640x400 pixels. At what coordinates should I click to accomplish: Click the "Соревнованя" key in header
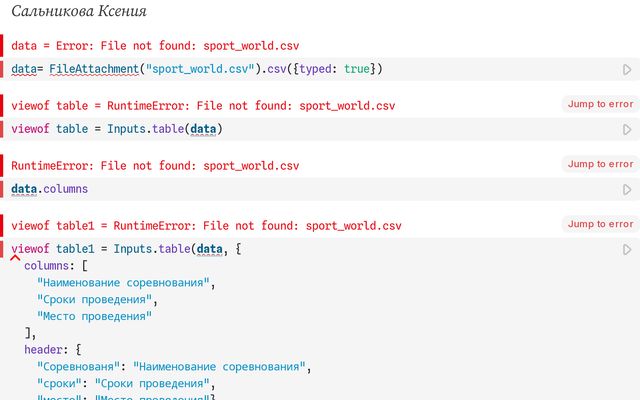pos(78,367)
